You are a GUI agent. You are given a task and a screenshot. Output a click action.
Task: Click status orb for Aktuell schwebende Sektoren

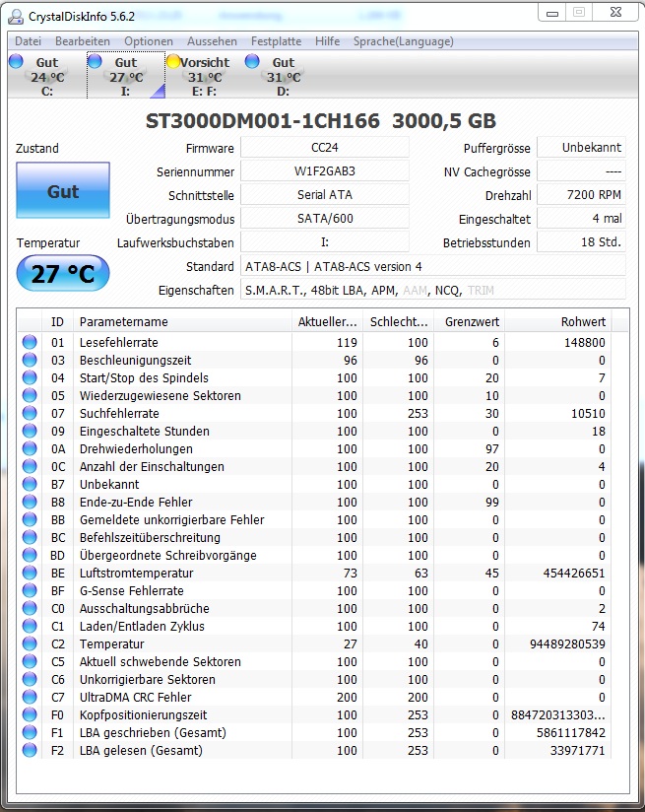(x=30, y=661)
